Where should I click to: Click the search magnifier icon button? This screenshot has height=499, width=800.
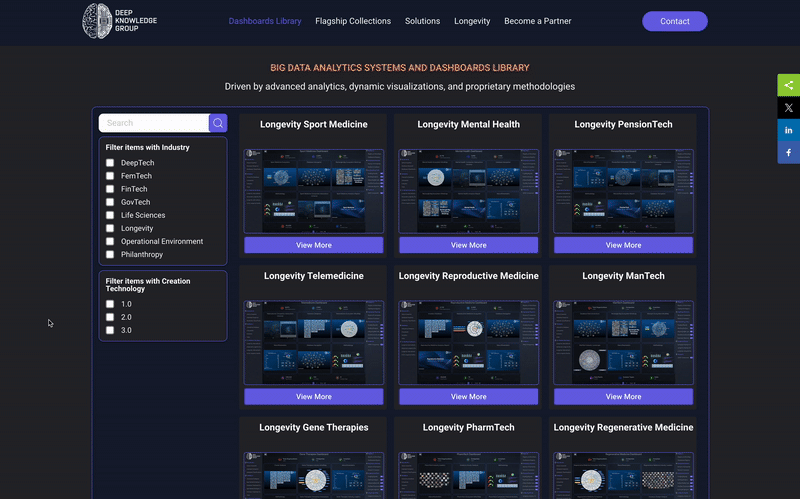click(218, 123)
